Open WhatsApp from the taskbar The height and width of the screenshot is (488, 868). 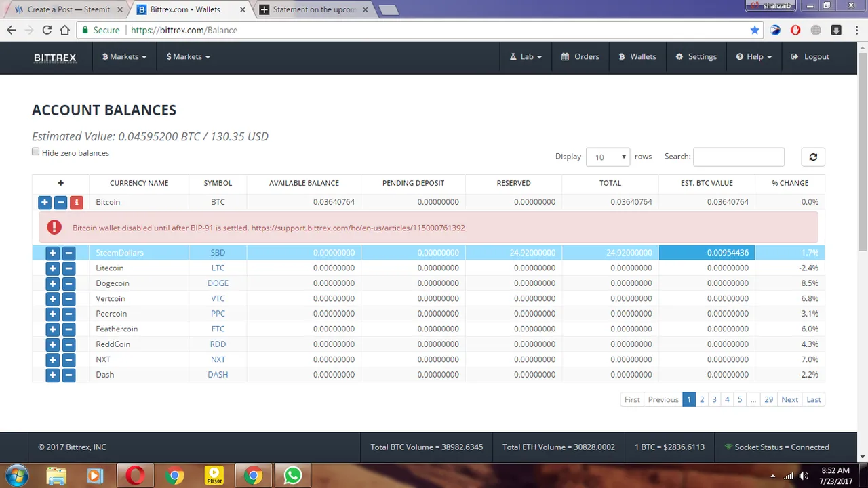(x=292, y=476)
